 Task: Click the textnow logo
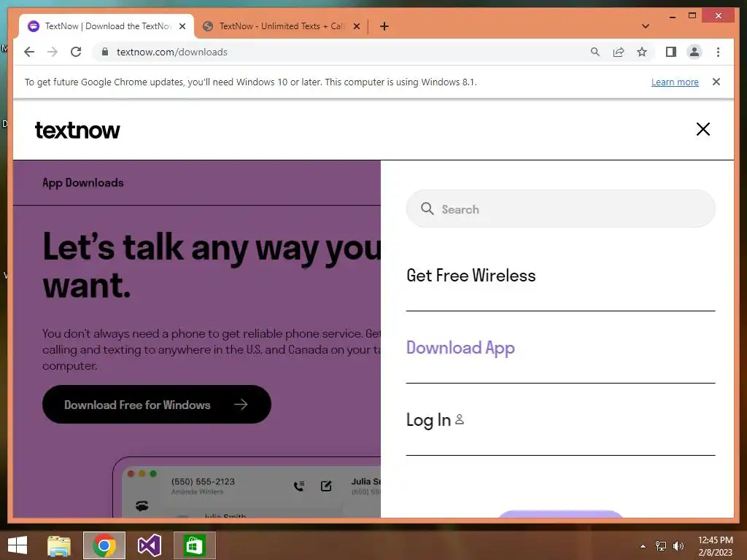[x=77, y=130]
